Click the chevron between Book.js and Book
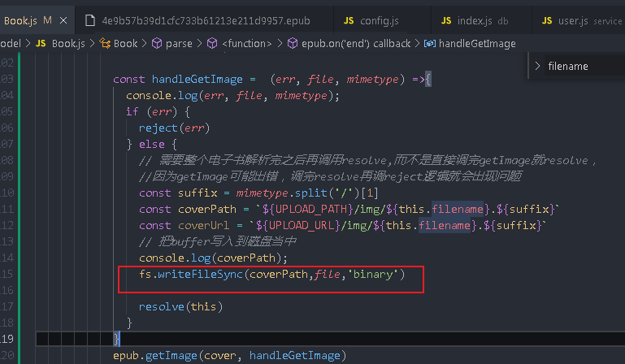625x364 pixels. click(x=93, y=43)
